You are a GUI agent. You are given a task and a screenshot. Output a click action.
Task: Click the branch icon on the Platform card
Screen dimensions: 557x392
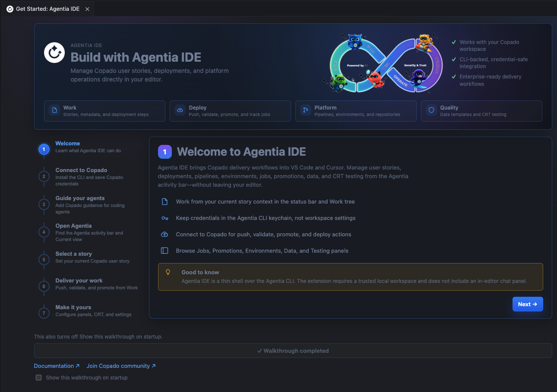306,110
